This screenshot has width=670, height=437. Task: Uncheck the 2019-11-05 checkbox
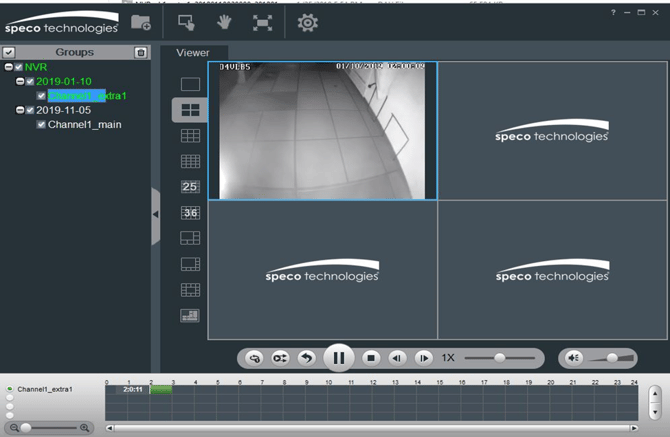tap(30, 110)
